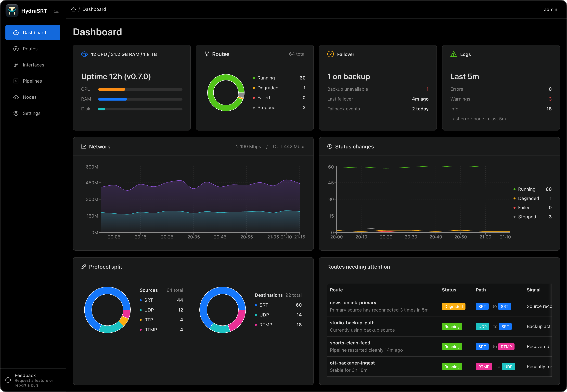Click the check-circle icon in Failover card
567x392 pixels.
click(x=331, y=54)
